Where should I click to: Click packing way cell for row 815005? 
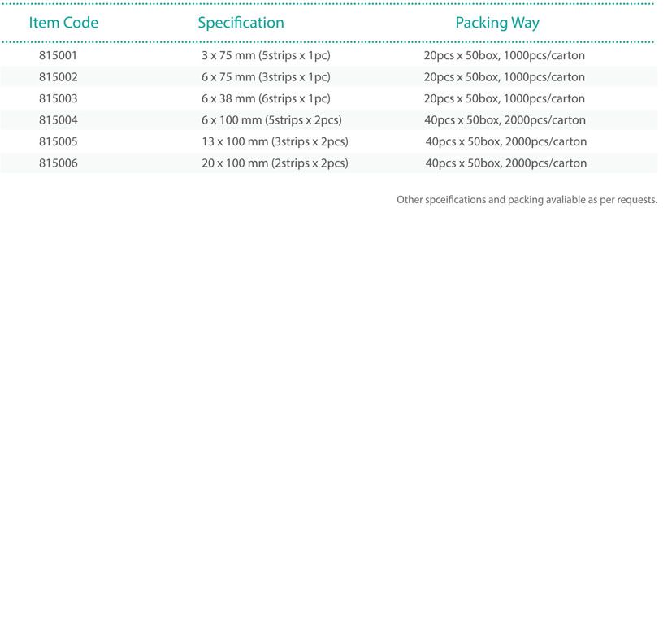coord(505,141)
